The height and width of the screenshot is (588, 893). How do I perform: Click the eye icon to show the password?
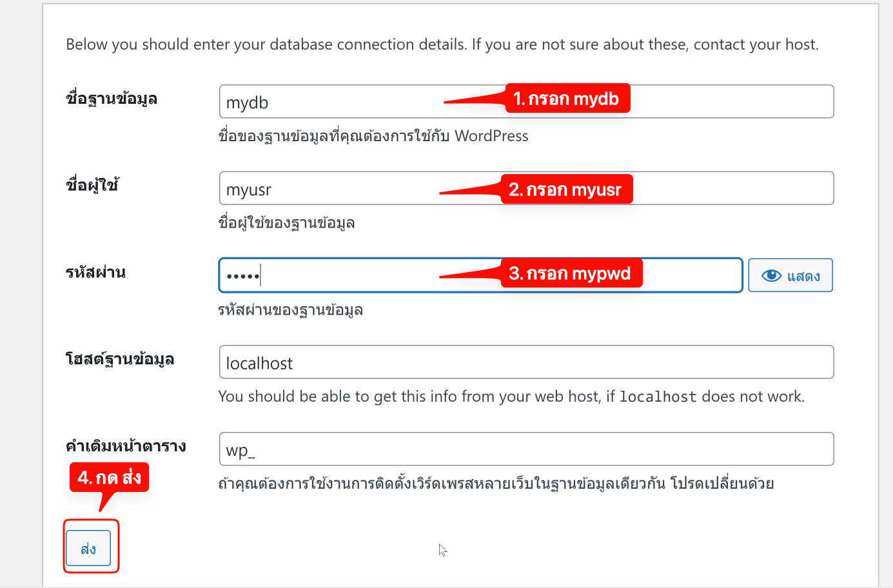pyautogui.click(x=771, y=276)
